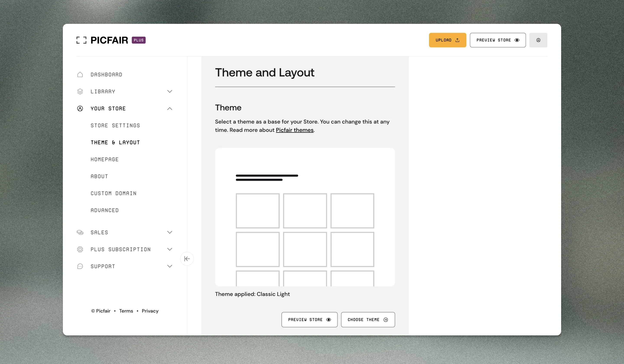Expand the Support section chevron

170,266
